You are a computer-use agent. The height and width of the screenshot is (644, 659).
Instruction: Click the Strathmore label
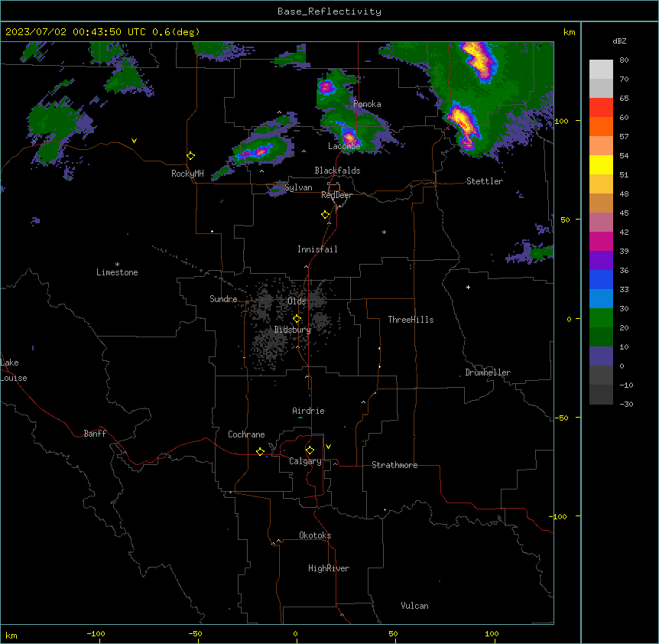point(394,465)
